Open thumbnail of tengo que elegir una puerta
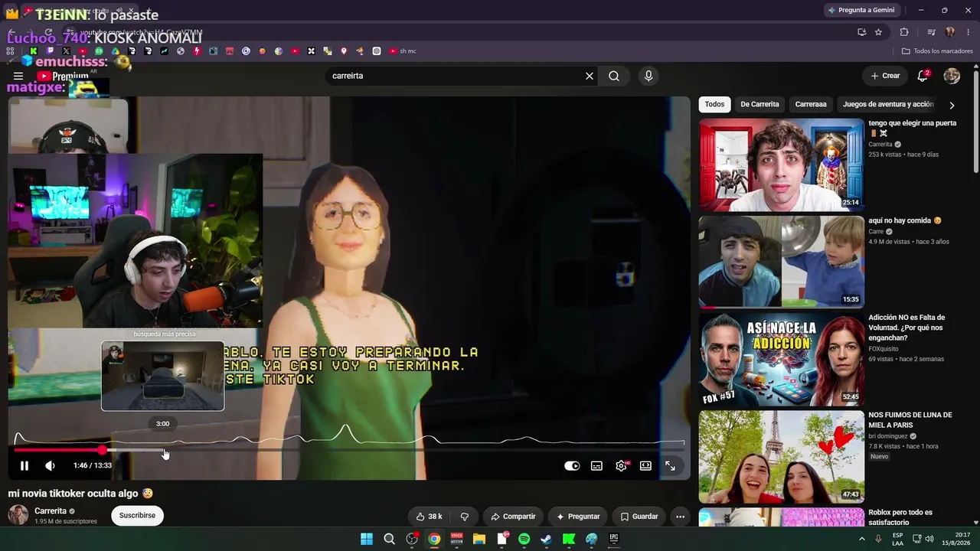 point(781,165)
